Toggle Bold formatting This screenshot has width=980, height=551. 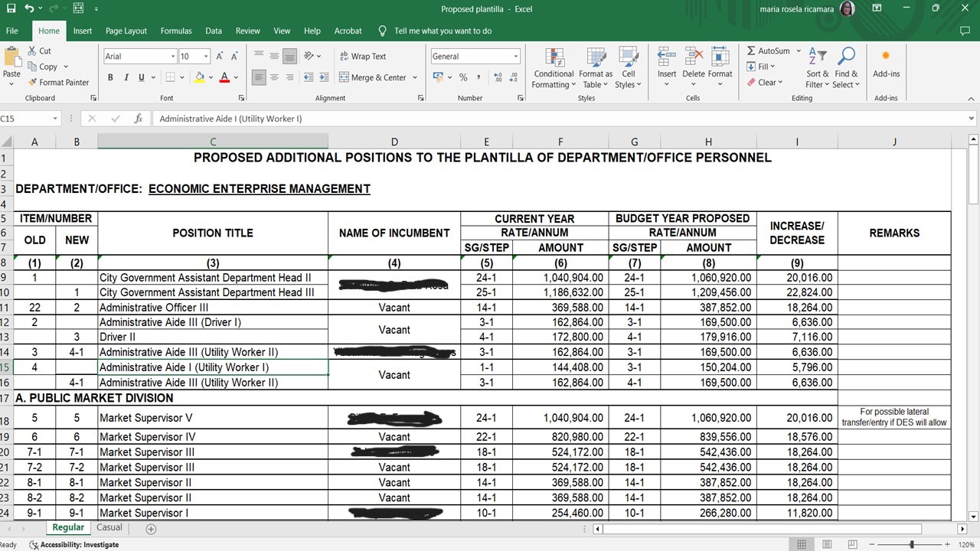click(110, 77)
